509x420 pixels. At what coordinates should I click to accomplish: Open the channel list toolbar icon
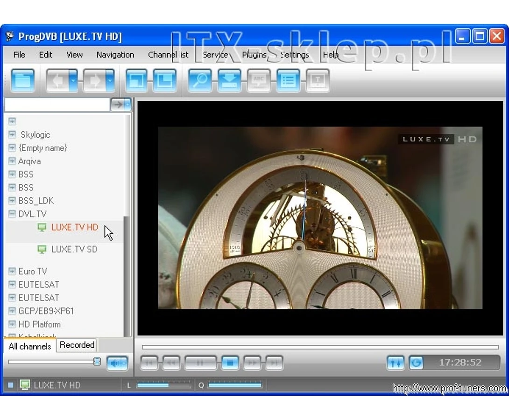[x=288, y=80]
